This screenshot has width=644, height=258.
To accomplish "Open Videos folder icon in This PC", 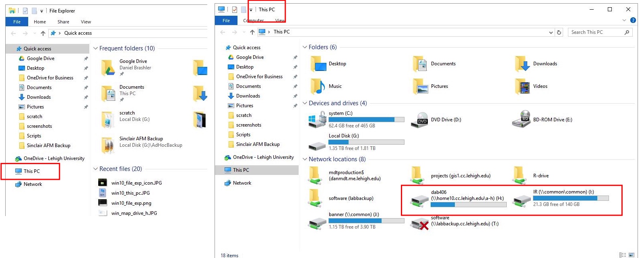I will coord(522,86).
